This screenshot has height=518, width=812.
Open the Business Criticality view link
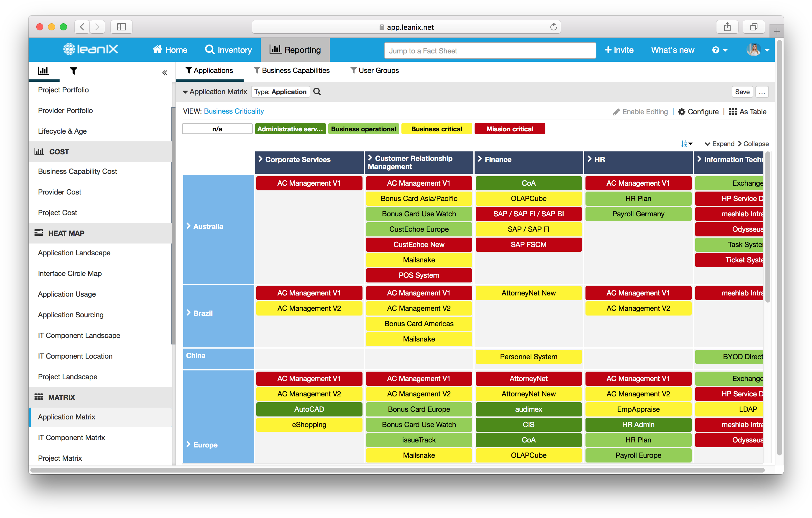coord(234,111)
